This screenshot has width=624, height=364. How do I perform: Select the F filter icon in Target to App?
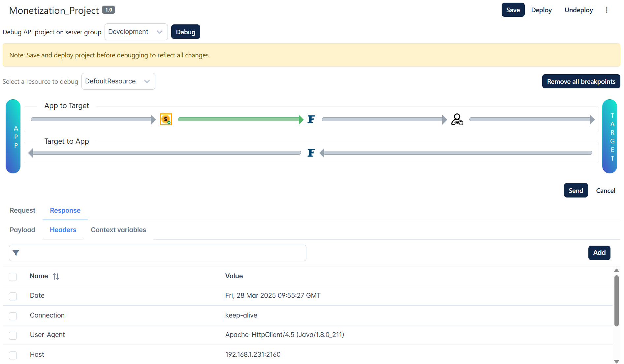click(x=311, y=153)
